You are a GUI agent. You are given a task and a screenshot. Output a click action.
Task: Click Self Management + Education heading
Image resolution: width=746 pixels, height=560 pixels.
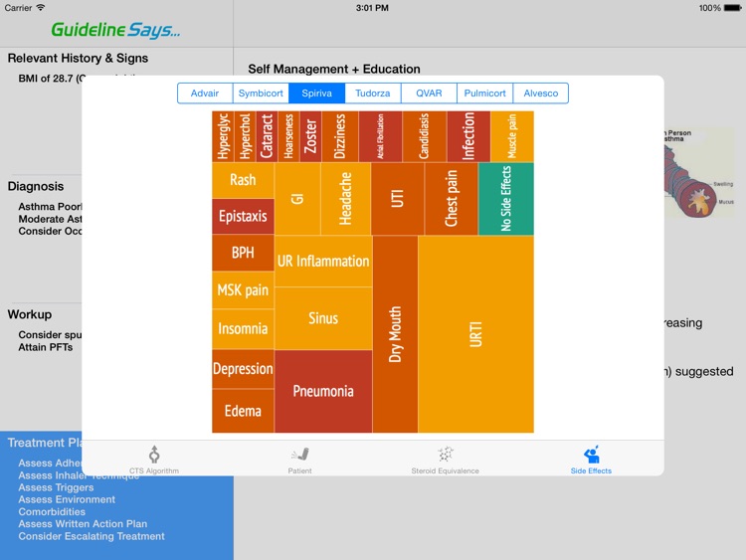click(334, 69)
